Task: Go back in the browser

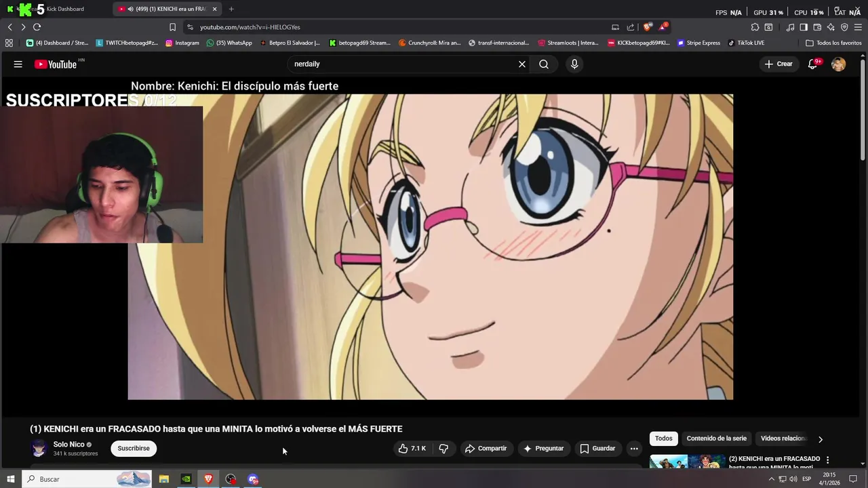Action: point(9,27)
